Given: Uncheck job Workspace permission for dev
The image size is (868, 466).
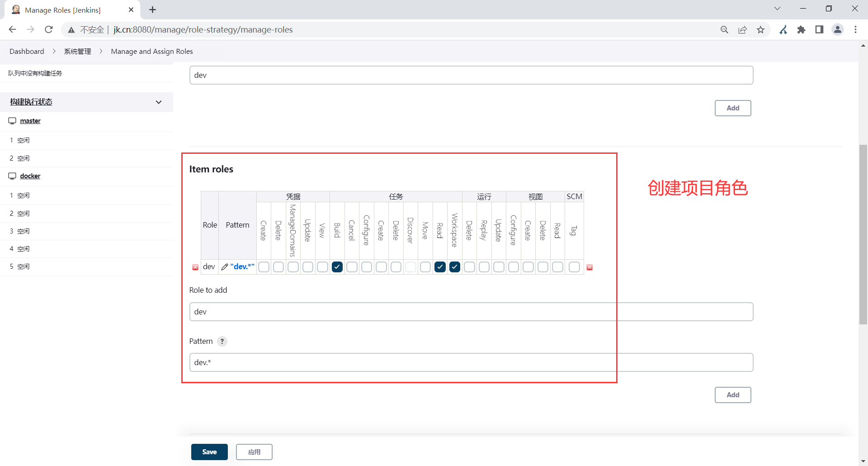Looking at the screenshot, I should [455, 267].
